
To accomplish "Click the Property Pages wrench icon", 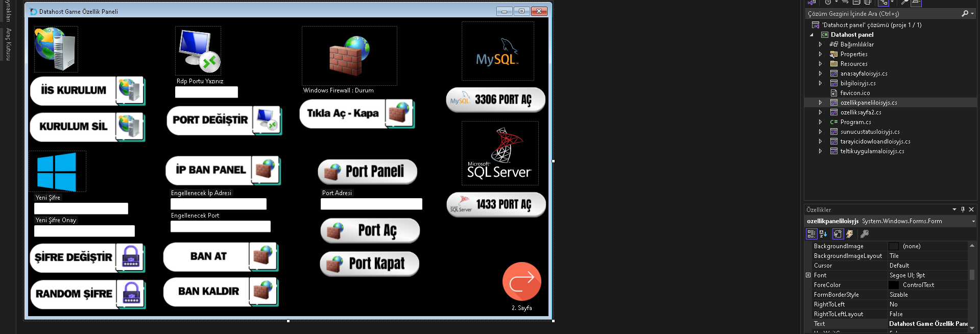I will coord(865,234).
